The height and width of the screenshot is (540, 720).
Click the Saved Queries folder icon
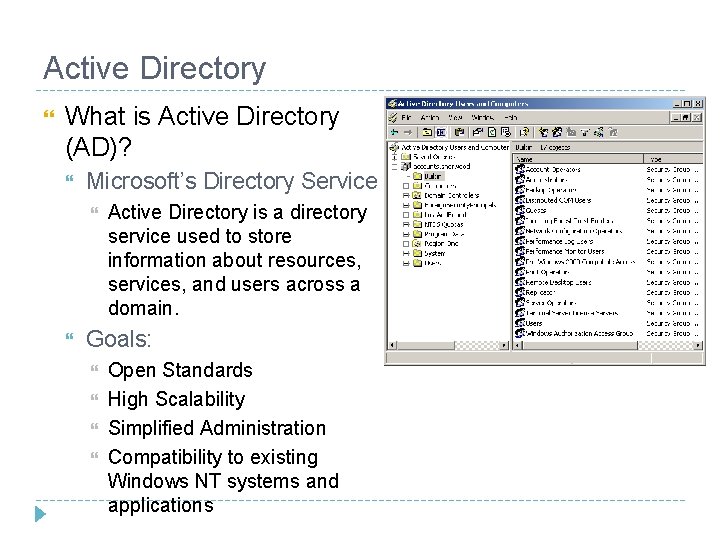point(406,157)
